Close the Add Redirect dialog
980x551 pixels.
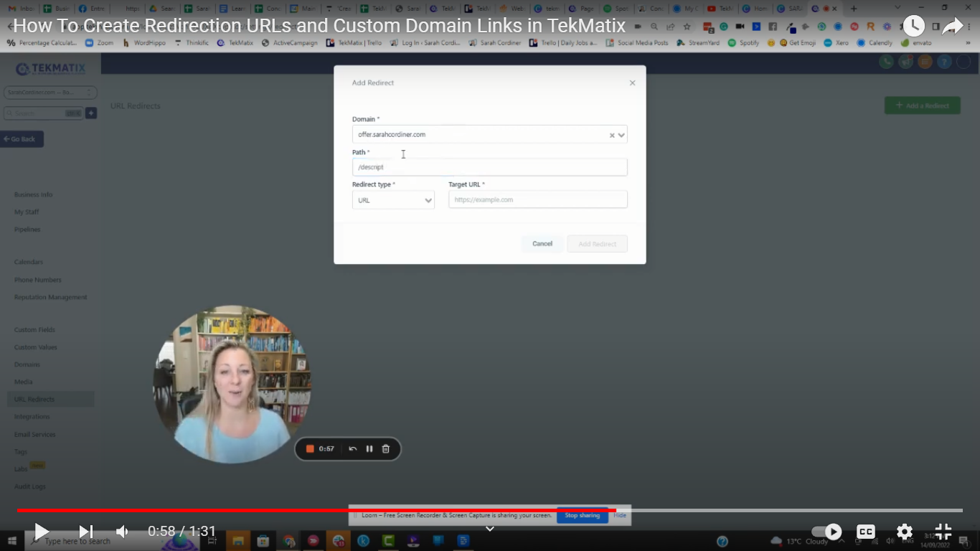click(632, 83)
